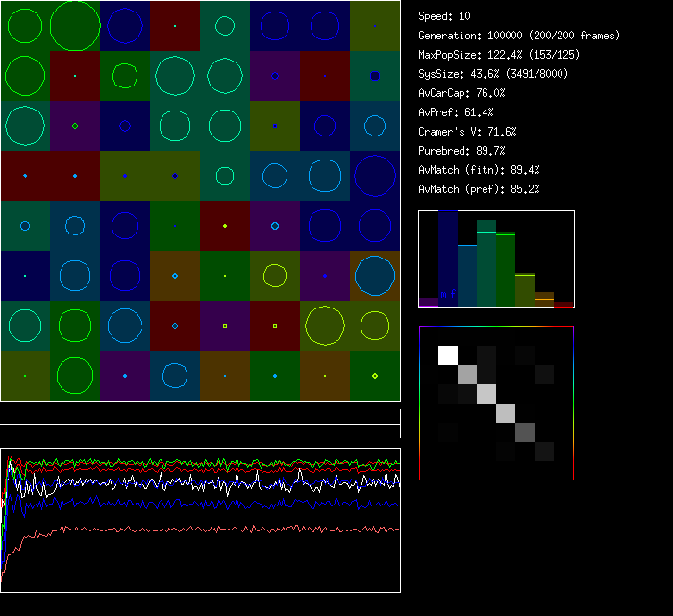Select the large blue circle on brown cell
Image resolution: width=673 pixels, height=616 pixels.
pyautogui.click(x=375, y=276)
